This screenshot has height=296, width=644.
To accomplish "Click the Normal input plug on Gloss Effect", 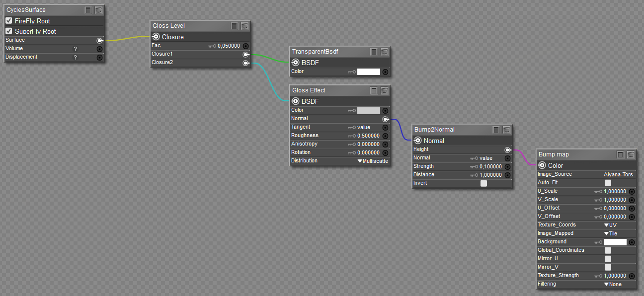I will 386,119.
